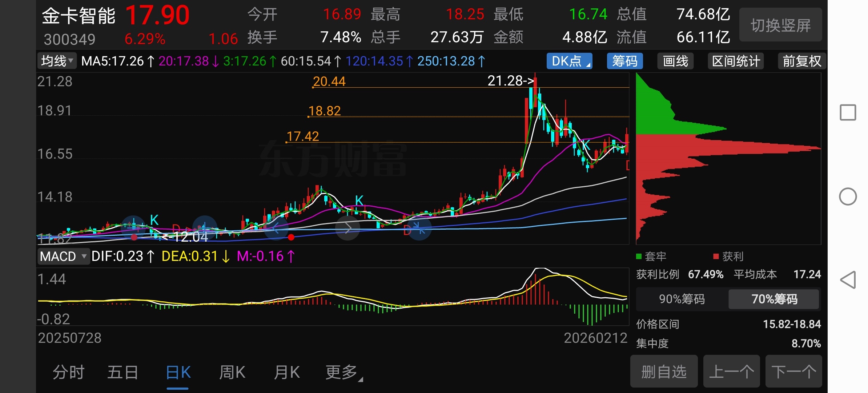This screenshot has height=393, width=868.
Task: Switch to the 分时 tab
Action: point(68,372)
